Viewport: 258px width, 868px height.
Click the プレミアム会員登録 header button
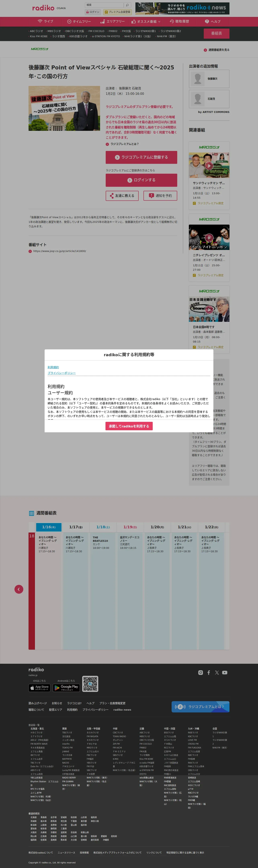(x=117, y=12)
